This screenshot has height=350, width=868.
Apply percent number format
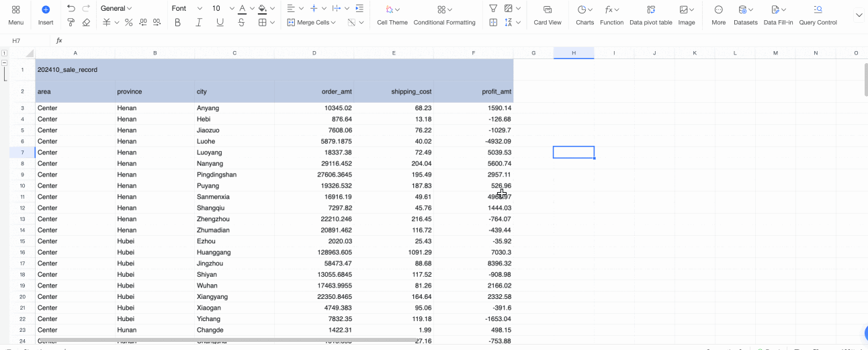pyautogui.click(x=129, y=22)
